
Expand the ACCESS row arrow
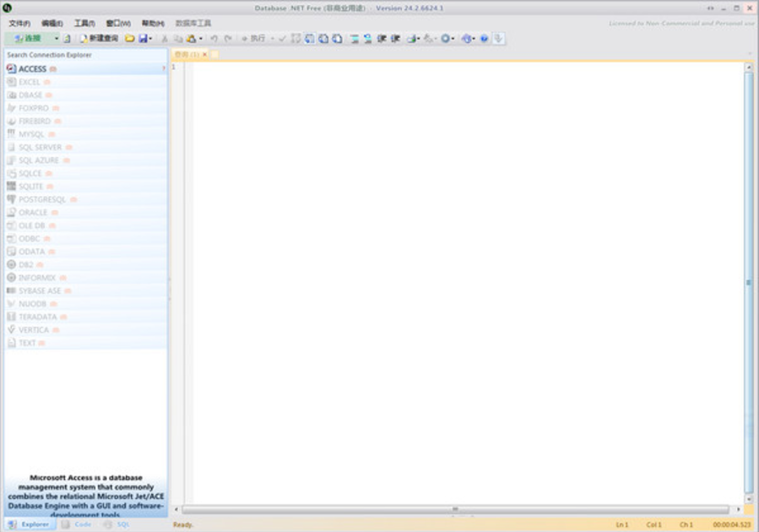coord(164,68)
